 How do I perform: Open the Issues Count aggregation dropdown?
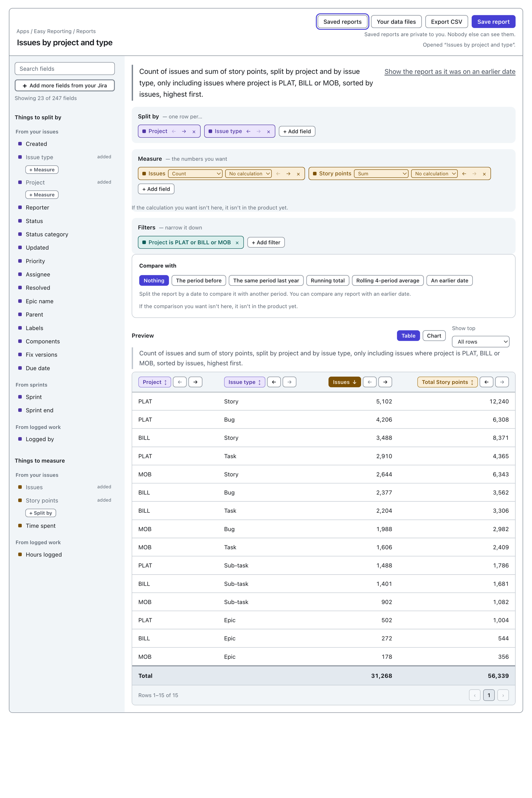point(196,174)
